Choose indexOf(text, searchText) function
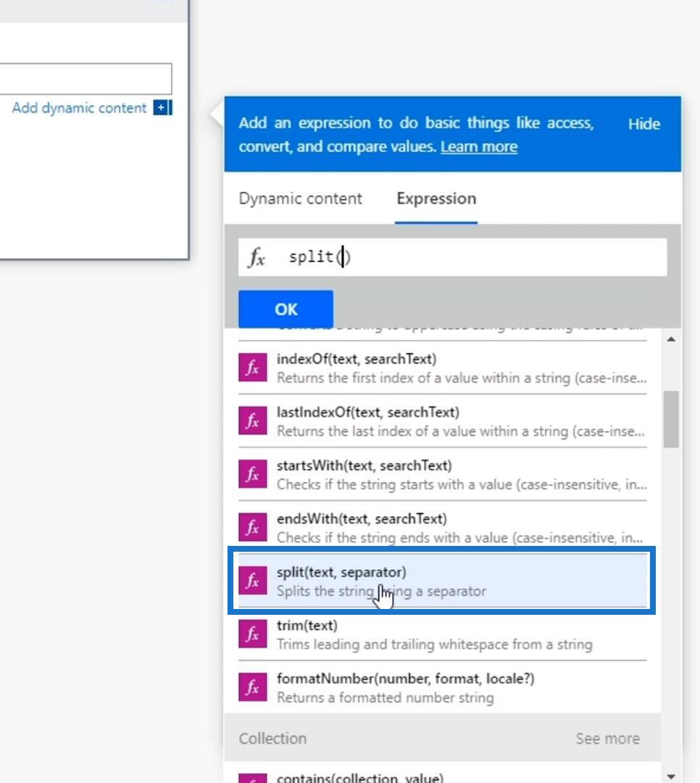Image resolution: width=700 pixels, height=783 pixels. [442, 368]
